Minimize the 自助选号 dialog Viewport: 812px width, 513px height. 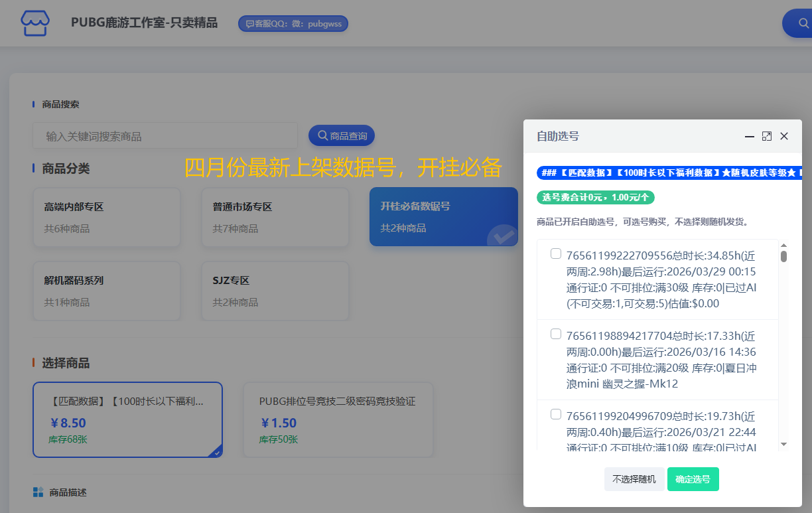[750, 136]
